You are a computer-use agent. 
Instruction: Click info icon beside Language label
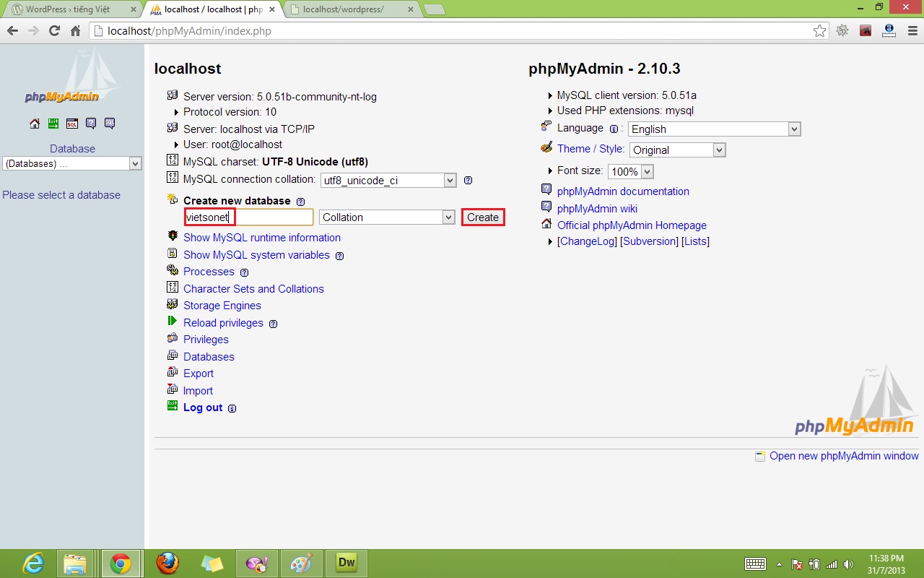click(614, 129)
